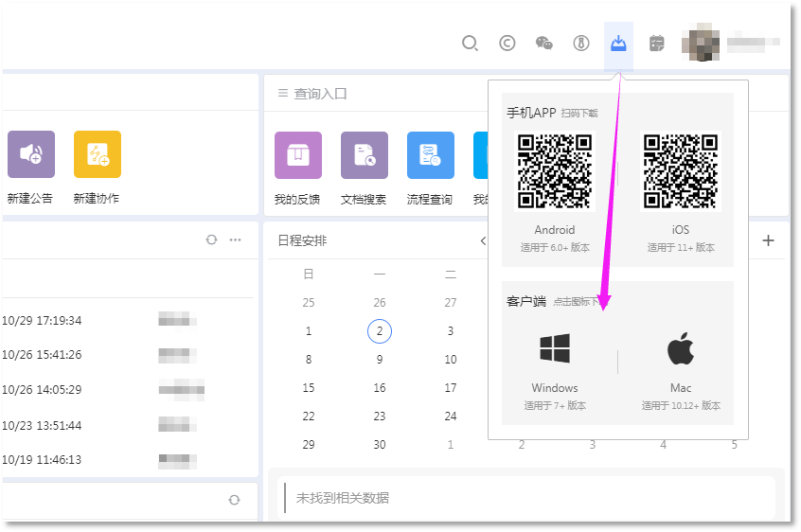The width and height of the screenshot is (801, 532).
Task: Click the 我的反馈 label
Action: click(297, 200)
